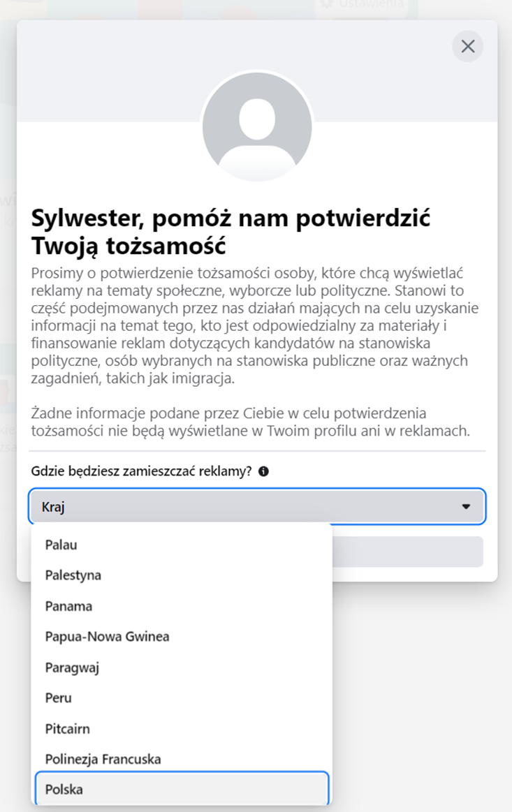The height and width of the screenshot is (812, 512).
Task: Click the gear icon on Ustawienia
Action: pyautogui.click(x=326, y=4)
